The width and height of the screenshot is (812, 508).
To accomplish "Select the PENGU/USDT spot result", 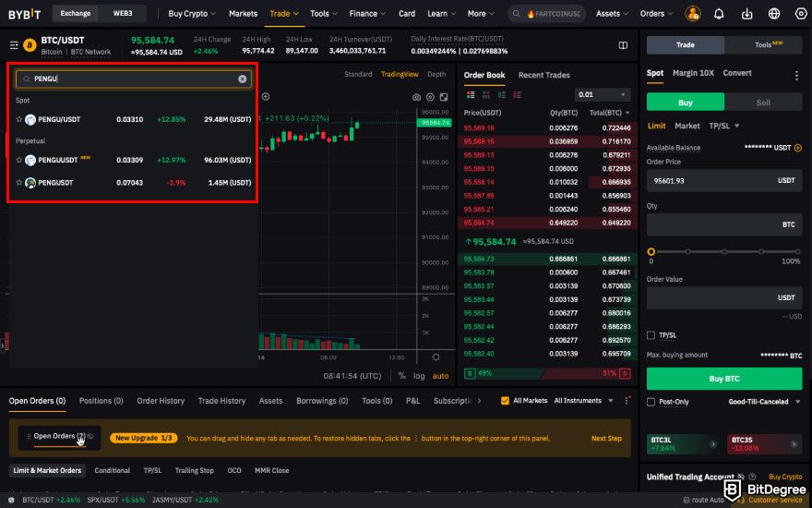I will pyautogui.click(x=134, y=119).
